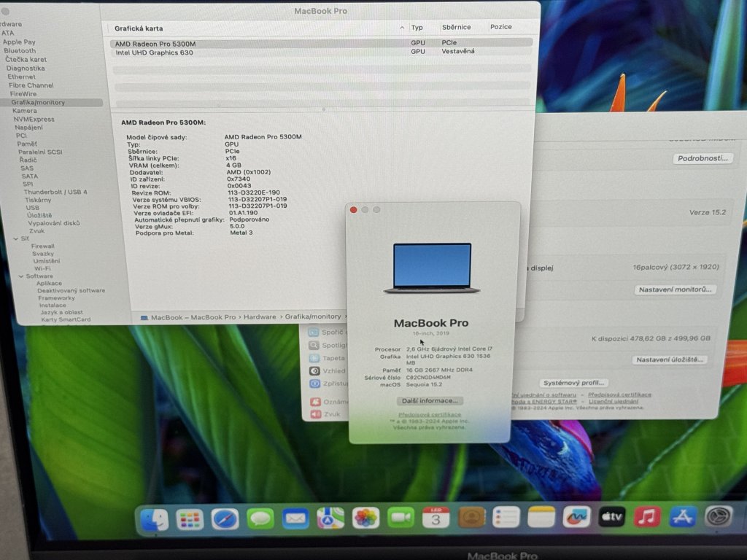
Task: Select Intel UHD Graphics 630 table row
Action: pyautogui.click(x=322, y=52)
